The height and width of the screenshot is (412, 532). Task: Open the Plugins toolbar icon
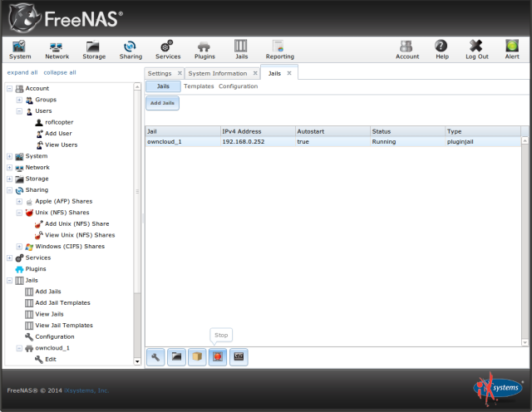tap(204, 50)
